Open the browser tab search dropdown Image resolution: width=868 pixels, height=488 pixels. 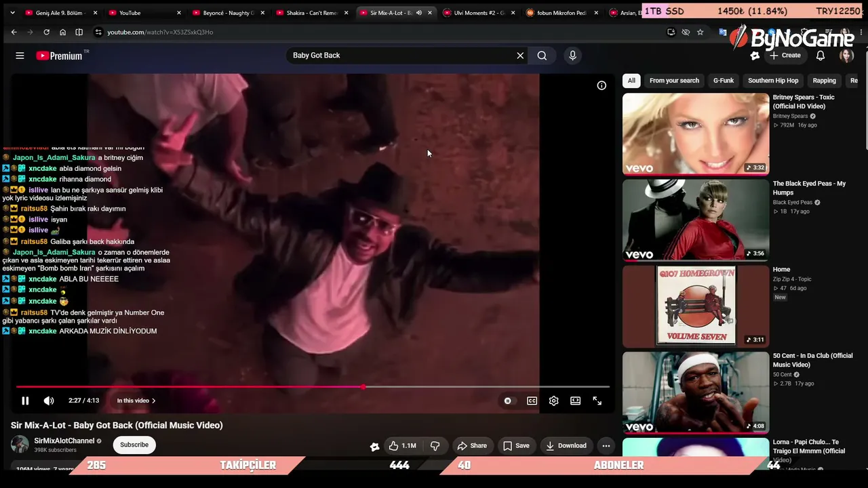12,13
